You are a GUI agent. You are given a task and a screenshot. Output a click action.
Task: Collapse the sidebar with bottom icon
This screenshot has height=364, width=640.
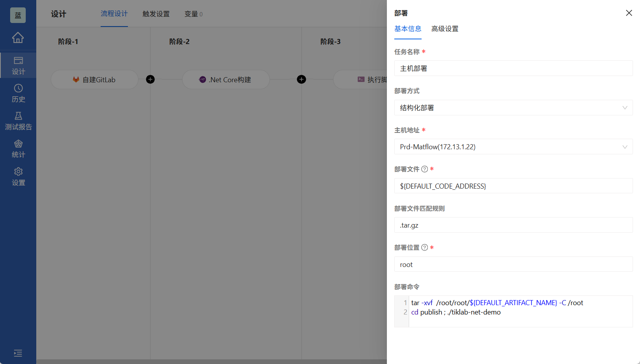coord(18,353)
